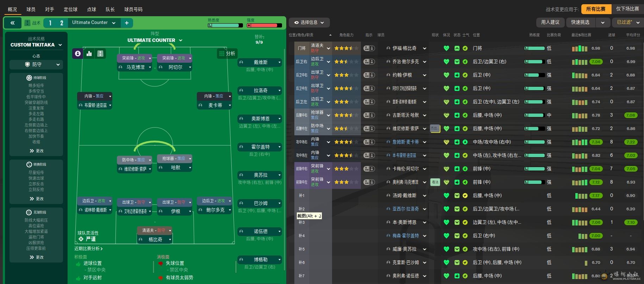Open the 近期比赛分析 link

pyautogui.click(x=88, y=248)
